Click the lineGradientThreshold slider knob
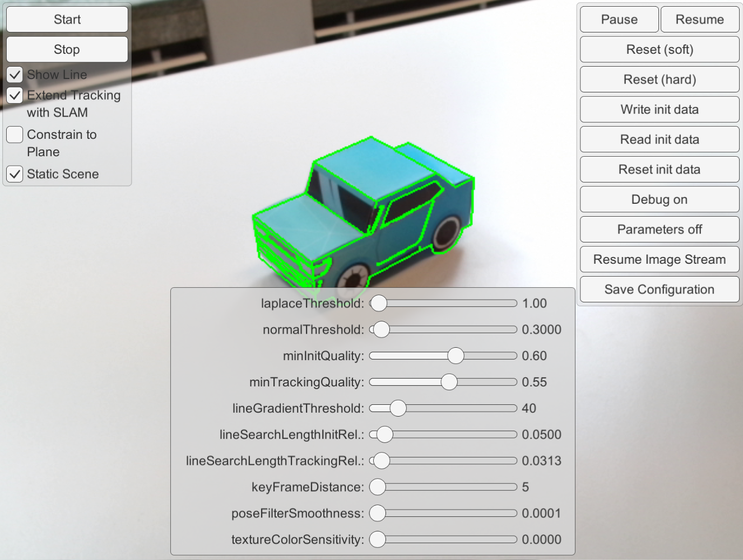This screenshot has height=560, width=743. (398, 408)
